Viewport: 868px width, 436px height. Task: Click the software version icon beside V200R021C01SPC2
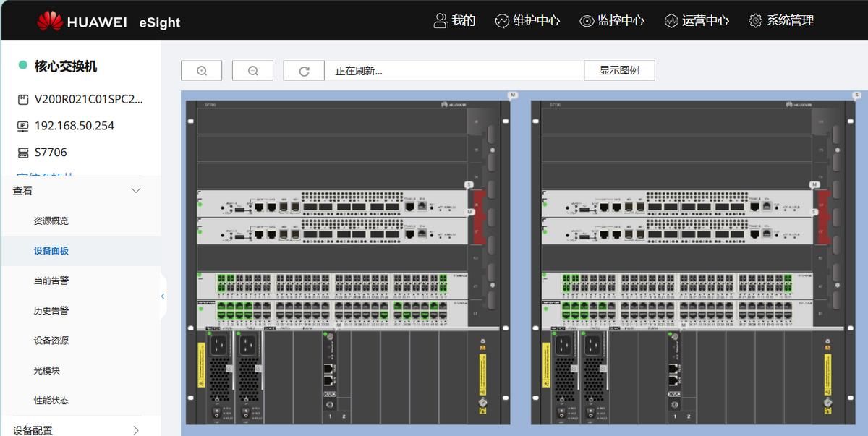pos(22,99)
